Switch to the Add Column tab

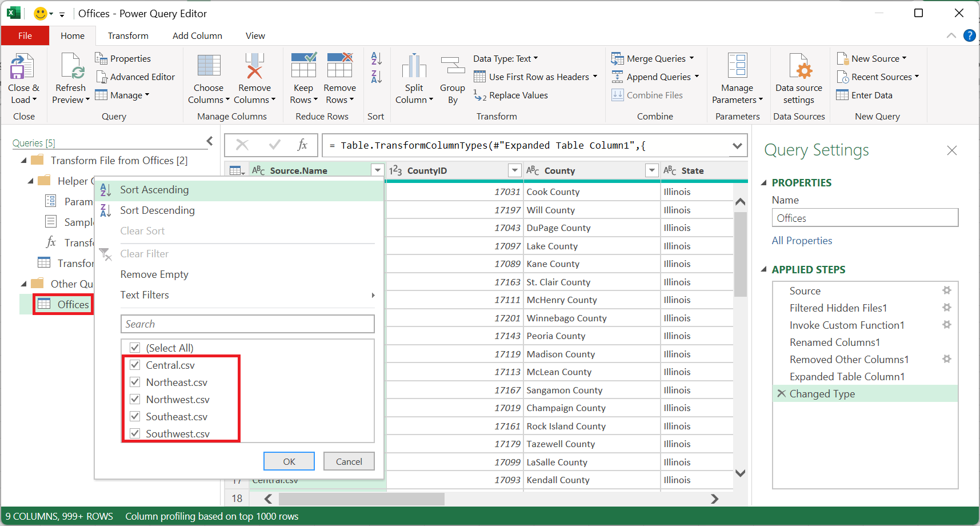coord(197,35)
